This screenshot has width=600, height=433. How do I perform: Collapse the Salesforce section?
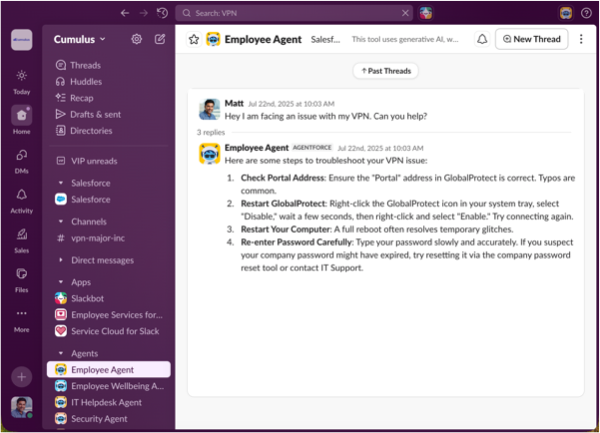[61, 183]
